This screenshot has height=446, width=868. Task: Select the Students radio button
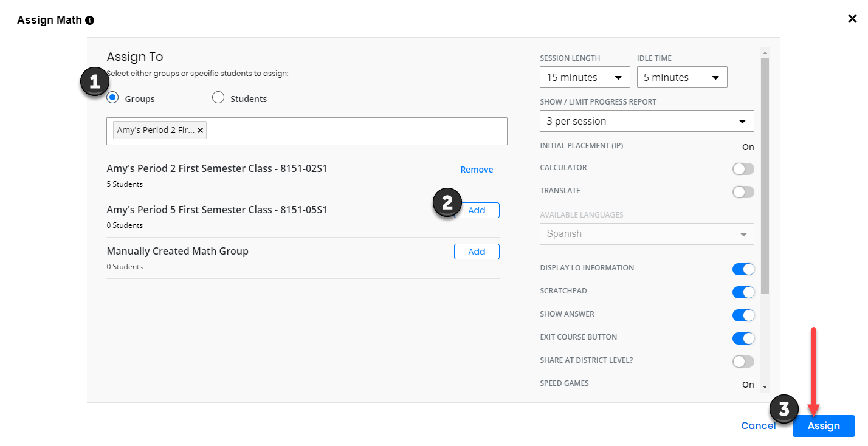(x=218, y=98)
